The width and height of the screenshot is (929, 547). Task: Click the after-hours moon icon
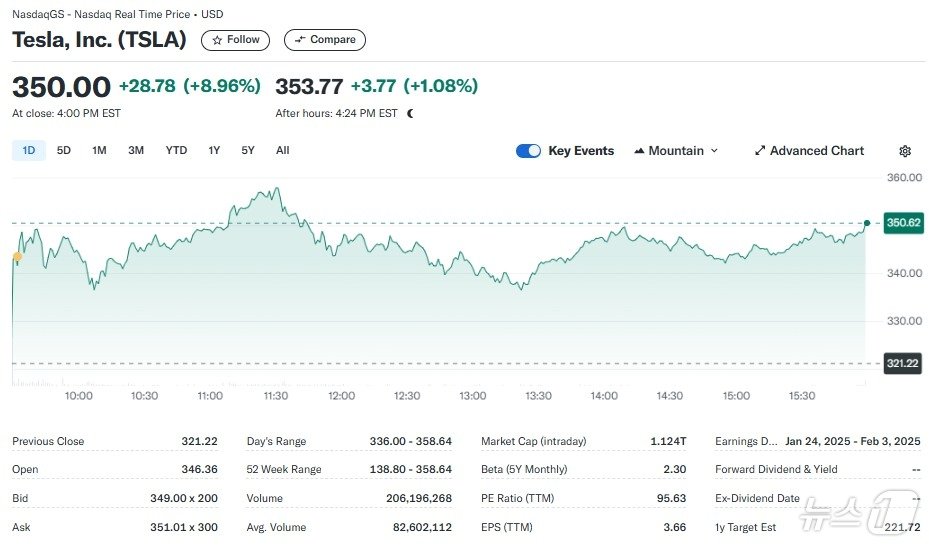[x=410, y=114]
